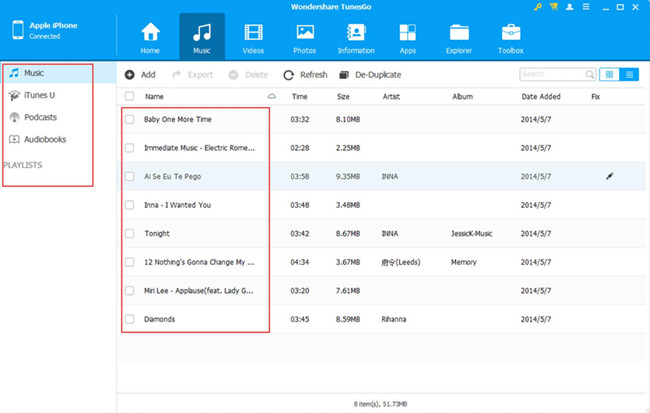Click the Apple iPhone device icon
The height and width of the screenshot is (413, 650).
[x=18, y=30]
